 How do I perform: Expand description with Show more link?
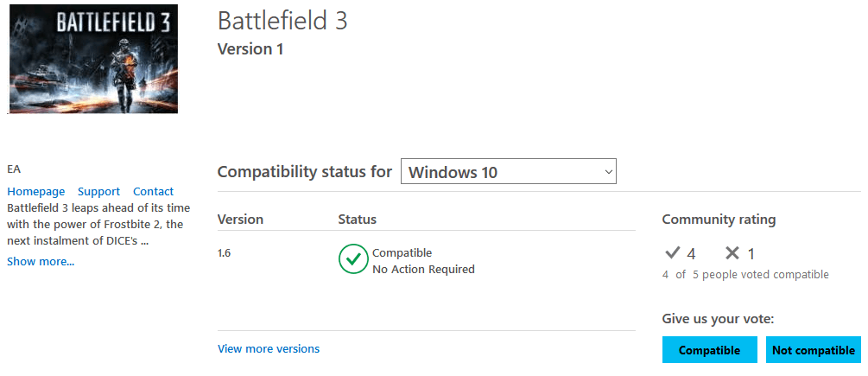tap(41, 261)
